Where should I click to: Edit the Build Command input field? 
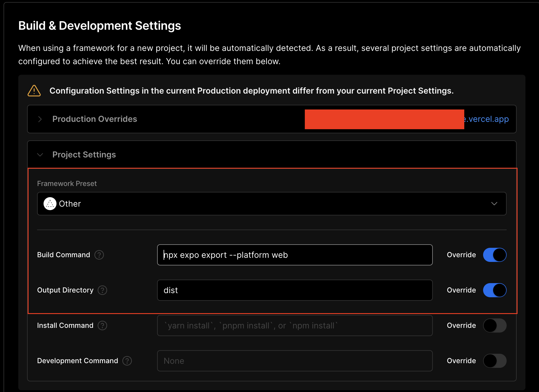pos(294,255)
